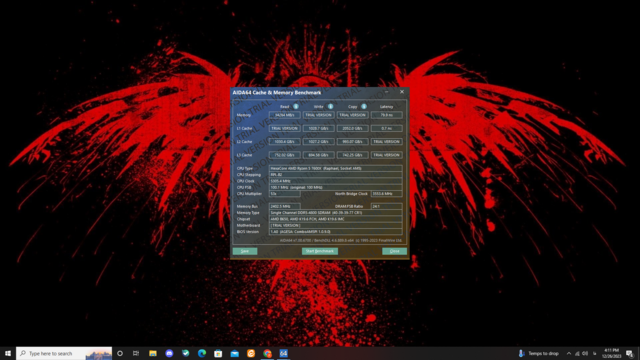Click the Chipset AMD B650 field

click(x=336, y=219)
